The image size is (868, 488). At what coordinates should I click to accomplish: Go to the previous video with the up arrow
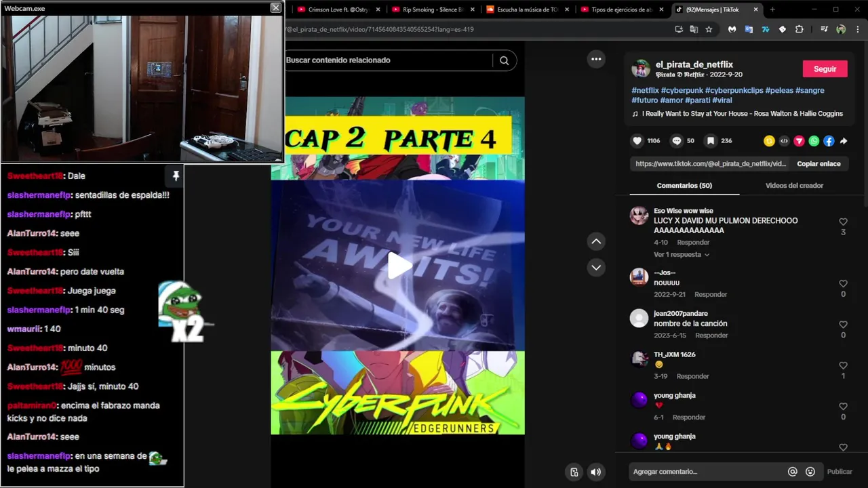coord(596,241)
